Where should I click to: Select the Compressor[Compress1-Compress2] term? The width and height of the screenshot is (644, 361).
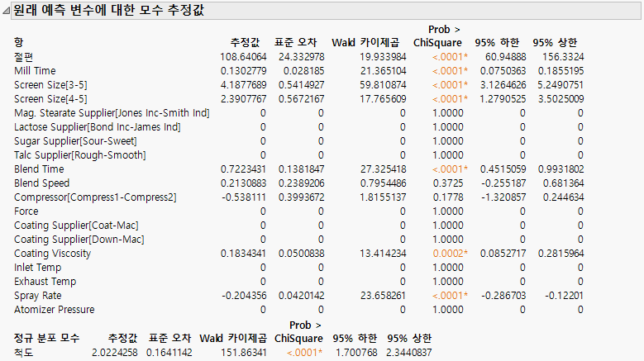[x=95, y=197]
